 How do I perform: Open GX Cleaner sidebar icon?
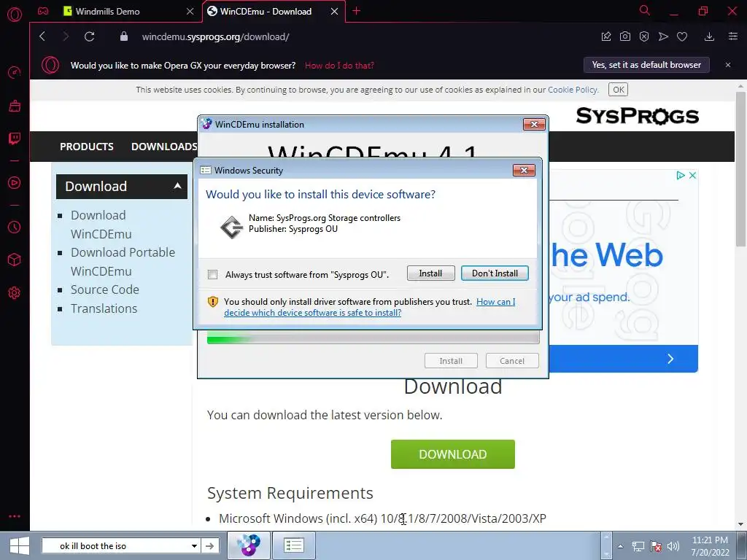pyautogui.click(x=15, y=106)
